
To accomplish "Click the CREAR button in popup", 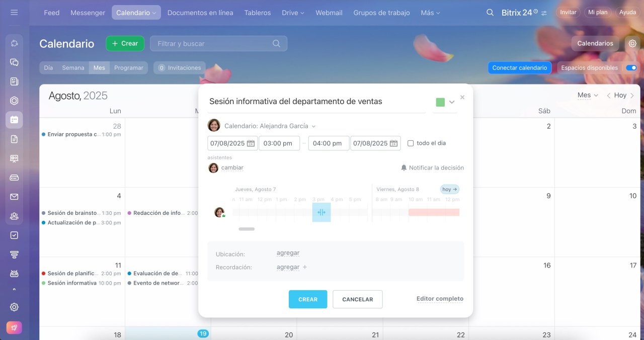I will click(x=308, y=299).
